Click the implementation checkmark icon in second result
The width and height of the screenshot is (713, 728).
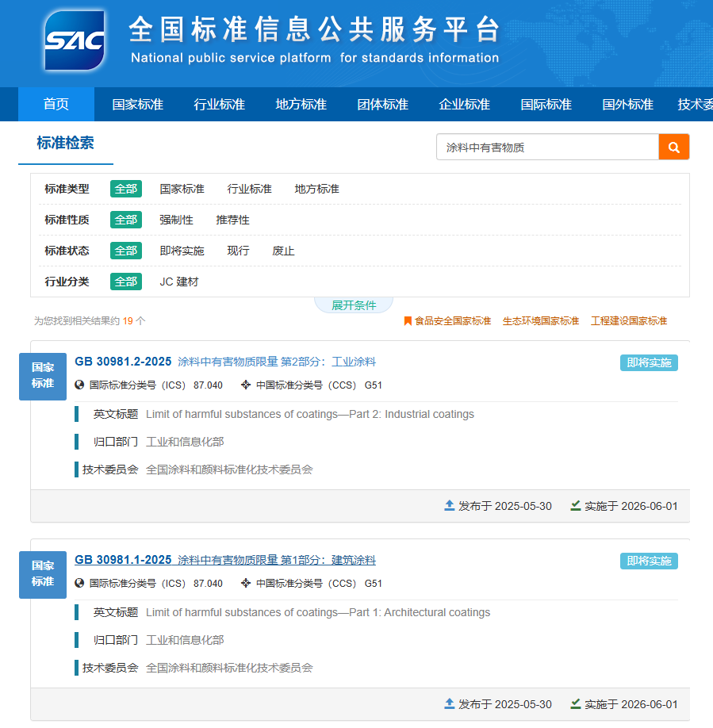576,703
